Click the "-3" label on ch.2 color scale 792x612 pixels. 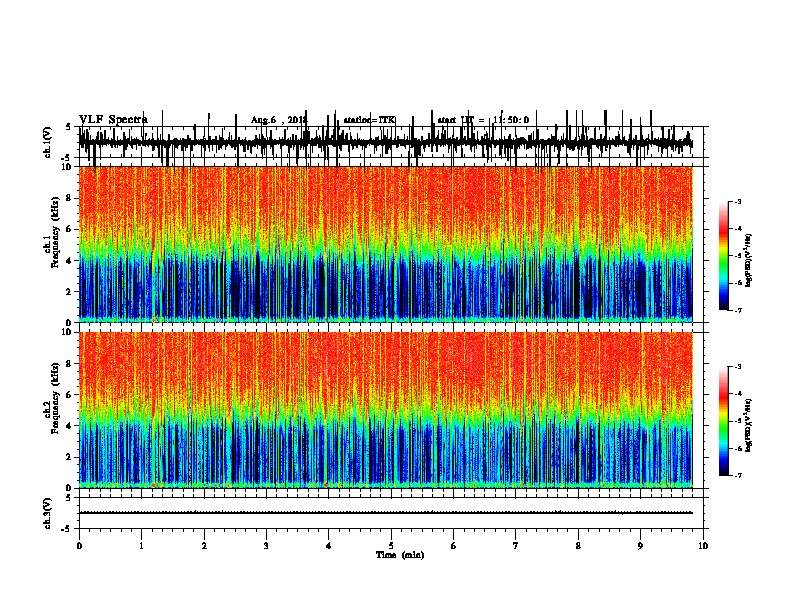[737, 367]
